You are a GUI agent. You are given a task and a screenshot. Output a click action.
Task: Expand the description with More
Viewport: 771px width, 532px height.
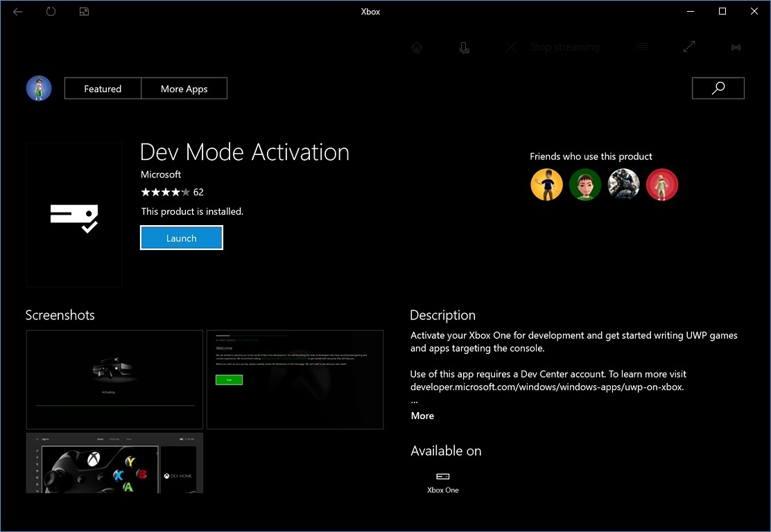coord(422,416)
